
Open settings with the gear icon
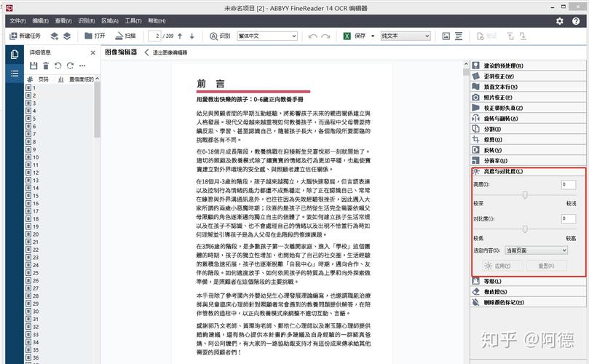(560, 21)
